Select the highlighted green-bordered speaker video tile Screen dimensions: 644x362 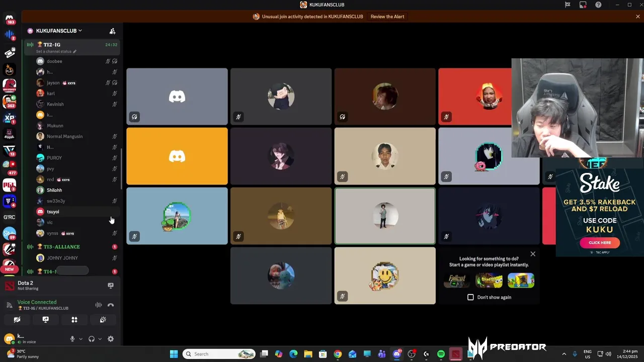(x=385, y=216)
